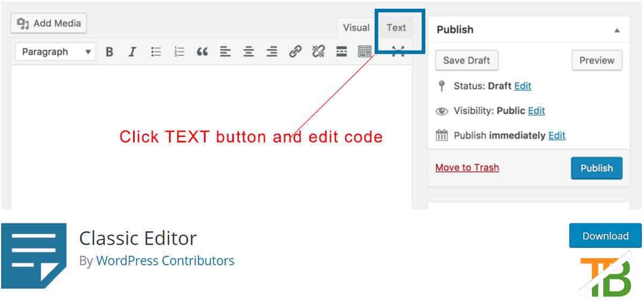
Task: Click Move to Trash
Action: coord(467,168)
